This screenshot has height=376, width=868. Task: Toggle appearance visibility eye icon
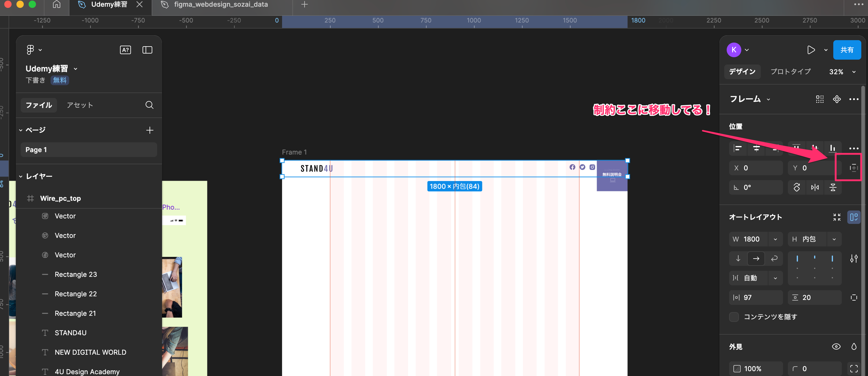[x=836, y=346]
